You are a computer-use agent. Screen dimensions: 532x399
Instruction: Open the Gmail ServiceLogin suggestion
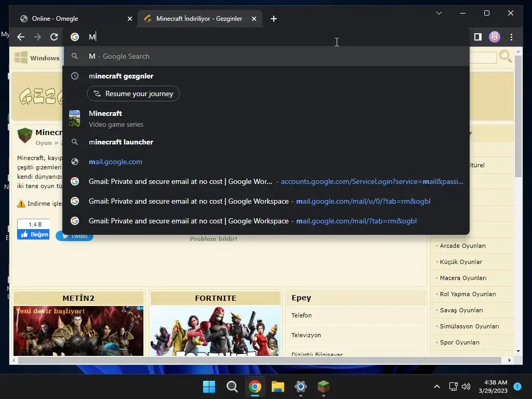point(266,181)
